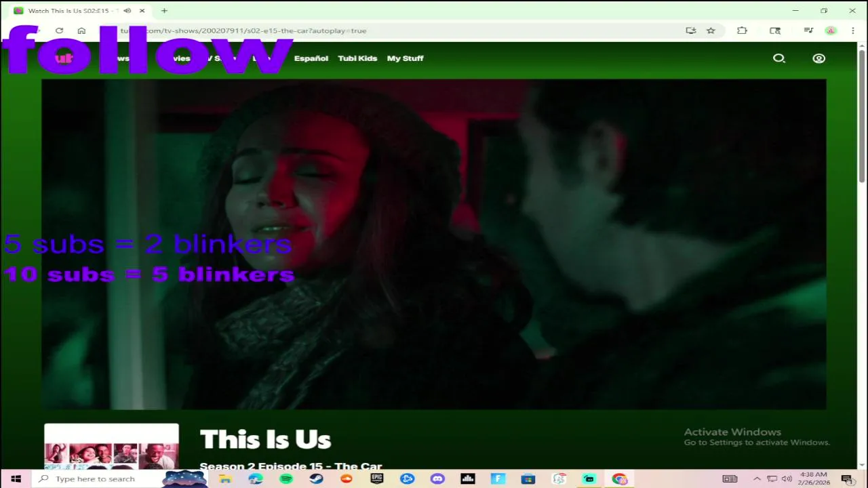The image size is (868, 488).
Task: Open the bar-chart app icon in taskbar
Action: coord(468,479)
